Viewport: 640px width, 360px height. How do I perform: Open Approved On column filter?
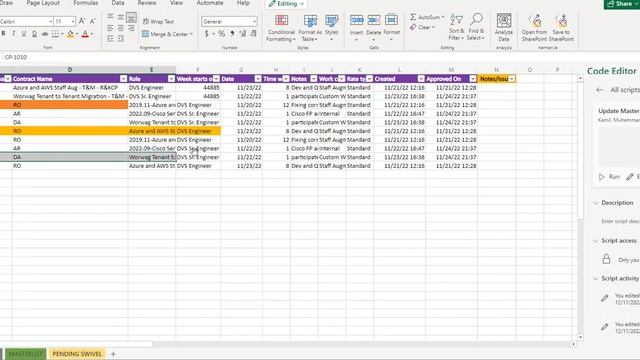point(473,79)
